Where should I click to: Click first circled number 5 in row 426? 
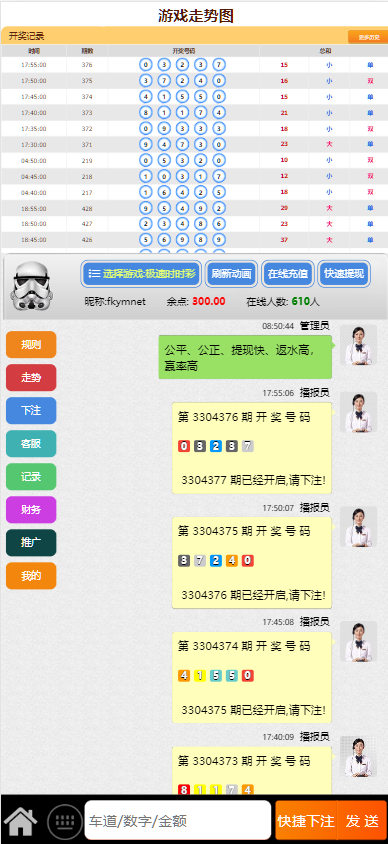[146, 240]
